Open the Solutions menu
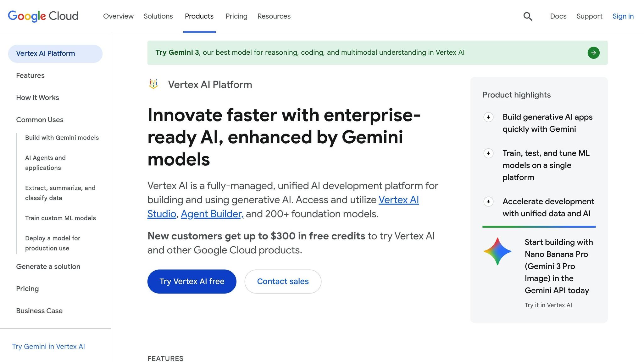 click(158, 16)
